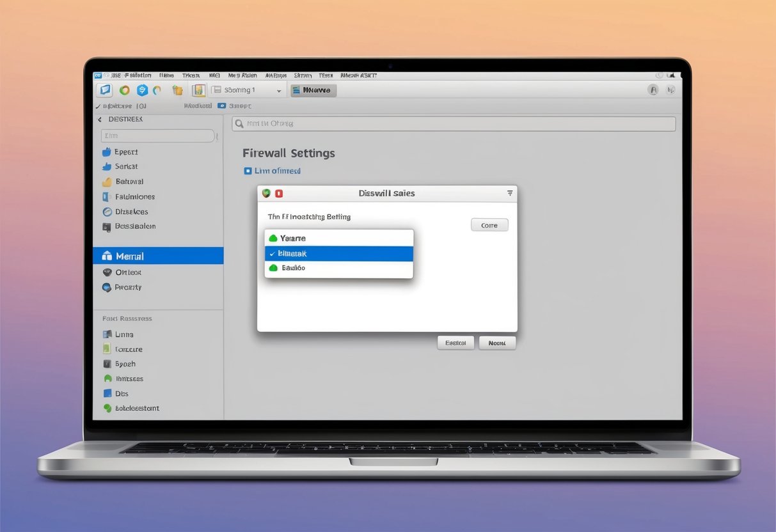Click the folder icon in the toolbar

(177, 90)
